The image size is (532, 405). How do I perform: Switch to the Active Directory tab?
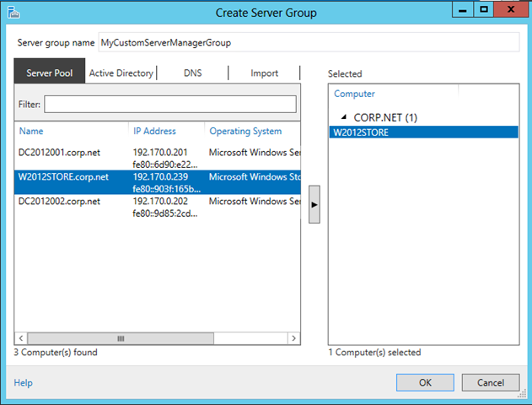[121, 73]
